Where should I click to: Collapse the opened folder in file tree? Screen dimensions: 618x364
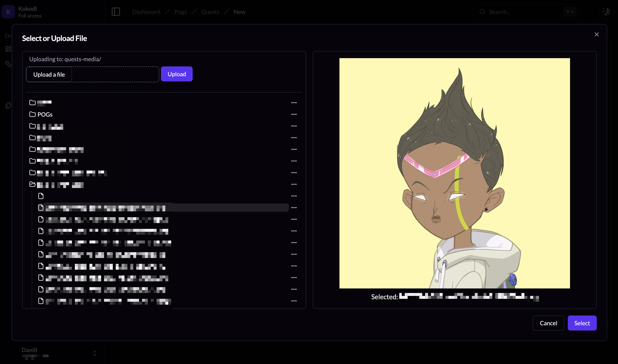pyautogui.click(x=32, y=184)
